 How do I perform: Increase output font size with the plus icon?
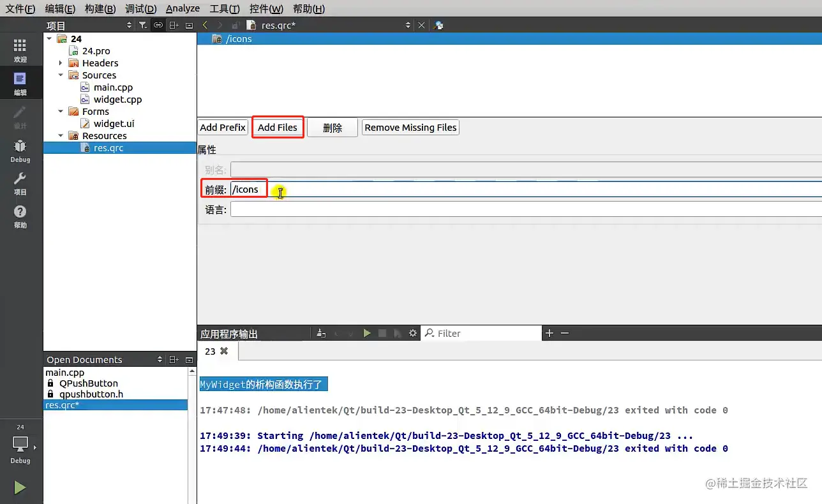pos(549,333)
